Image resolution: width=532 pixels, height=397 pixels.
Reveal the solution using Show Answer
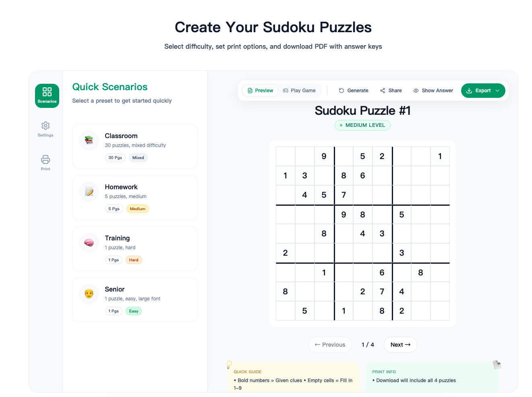point(433,90)
